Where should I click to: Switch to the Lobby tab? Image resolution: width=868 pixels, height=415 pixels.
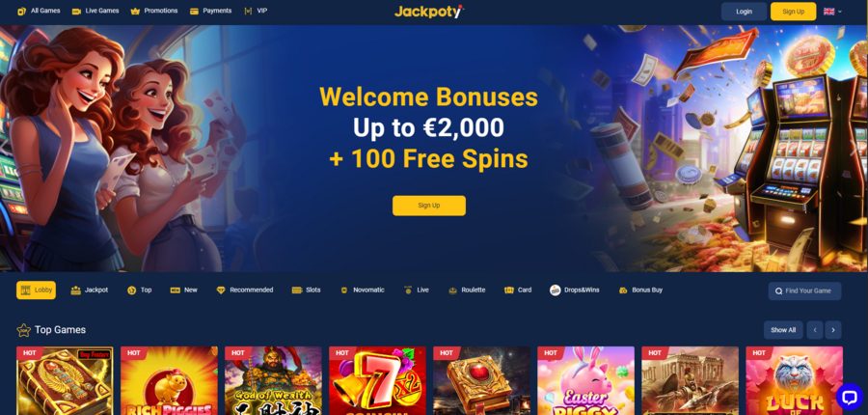(x=36, y=290)
